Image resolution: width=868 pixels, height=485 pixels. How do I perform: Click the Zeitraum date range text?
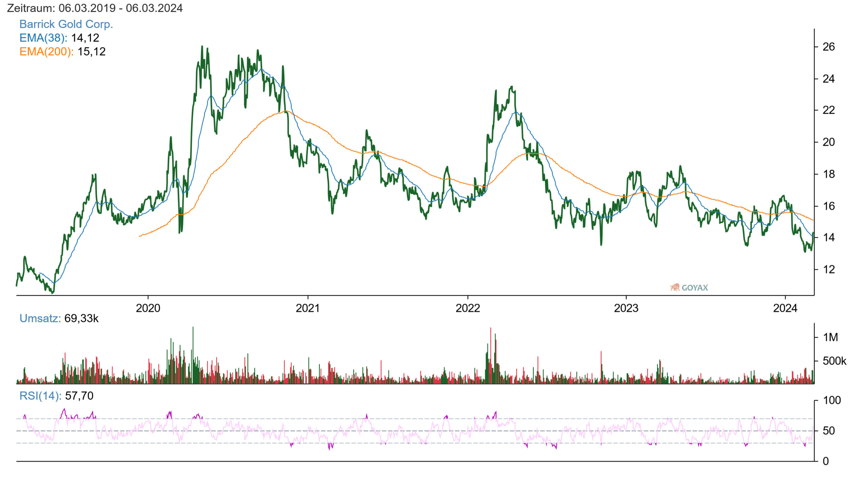click(x=95, y=8)
